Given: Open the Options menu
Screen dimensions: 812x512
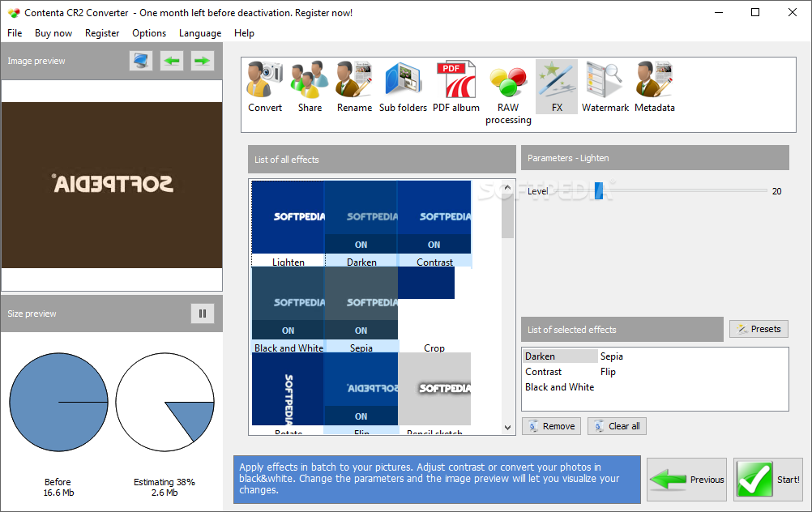Looking at the screenshot, I should point(149,33).
